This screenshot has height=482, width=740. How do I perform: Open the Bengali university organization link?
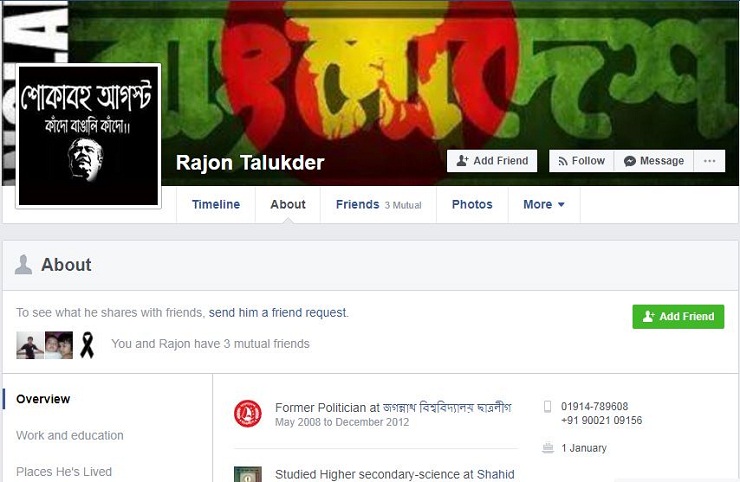pyautogui.click(x=447, y=407)
